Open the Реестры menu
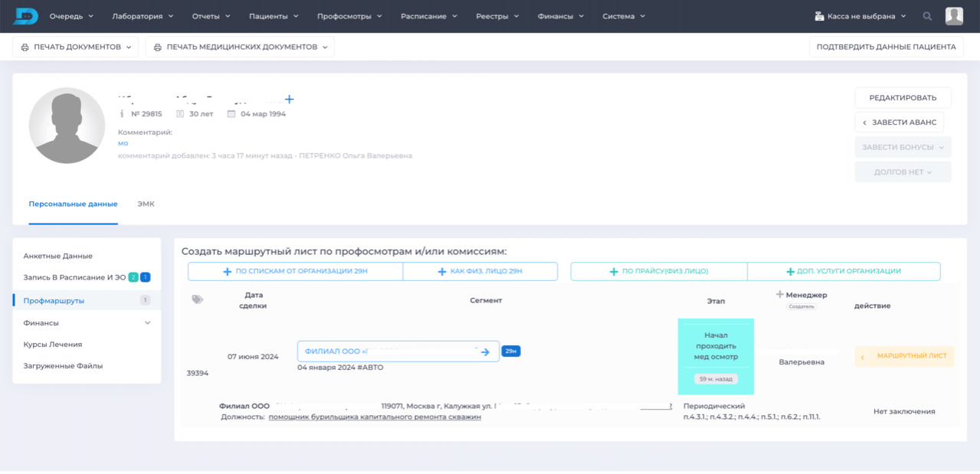The height and width of the screenshot is (474, 980). pos(497,16)
